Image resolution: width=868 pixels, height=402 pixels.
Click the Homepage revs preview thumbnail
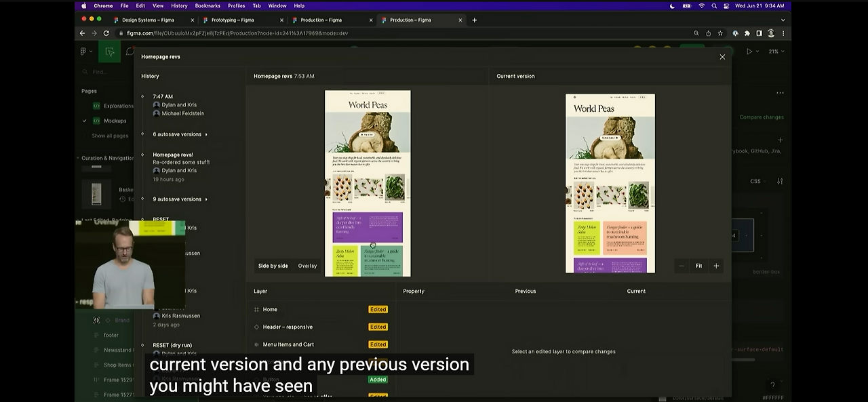pos(368,183)
